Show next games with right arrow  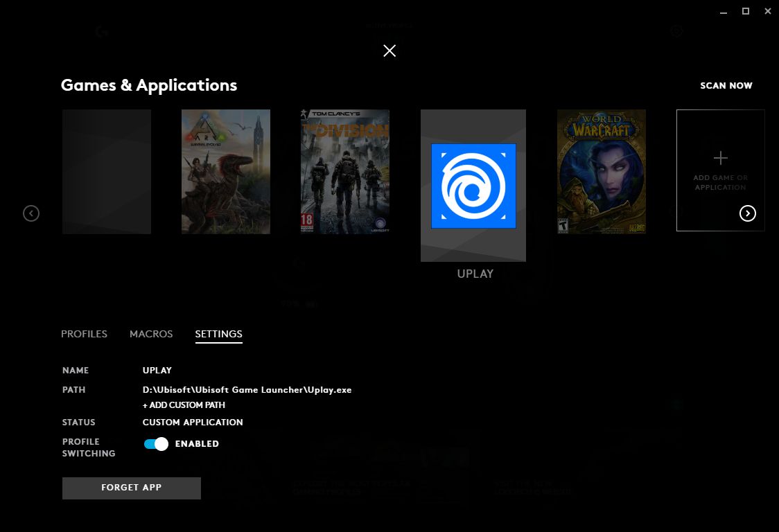[x=748, y=213]
